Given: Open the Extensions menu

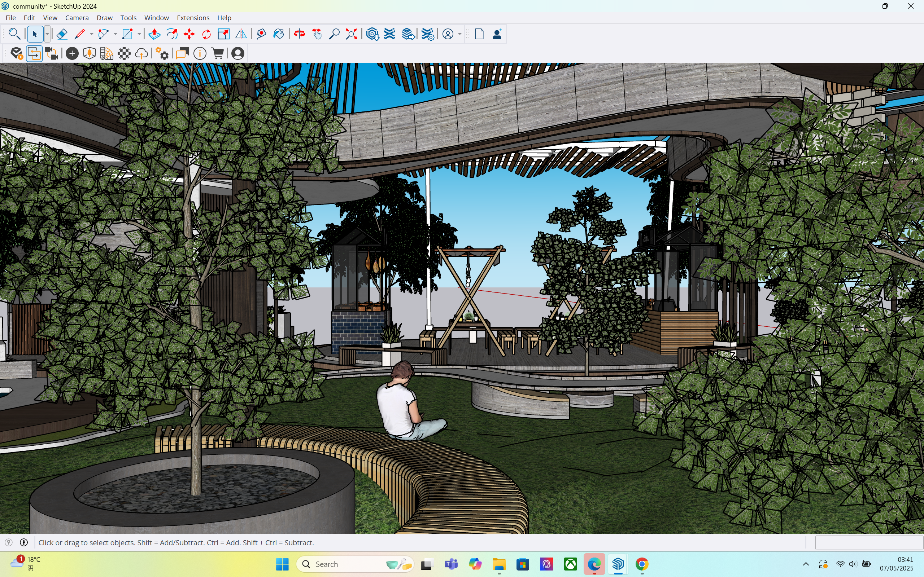Looking at the screenshot, I should (193, 18).
